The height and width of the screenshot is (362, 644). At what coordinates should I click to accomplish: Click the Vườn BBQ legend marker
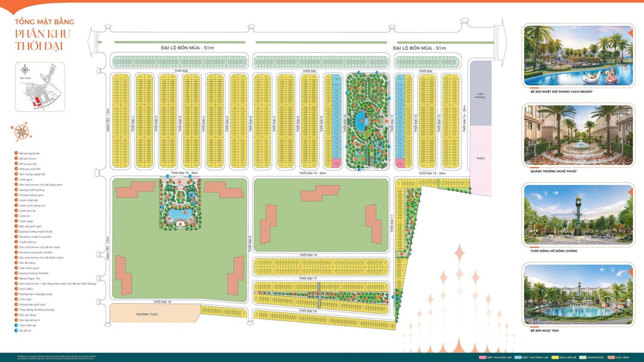[16, 289]
